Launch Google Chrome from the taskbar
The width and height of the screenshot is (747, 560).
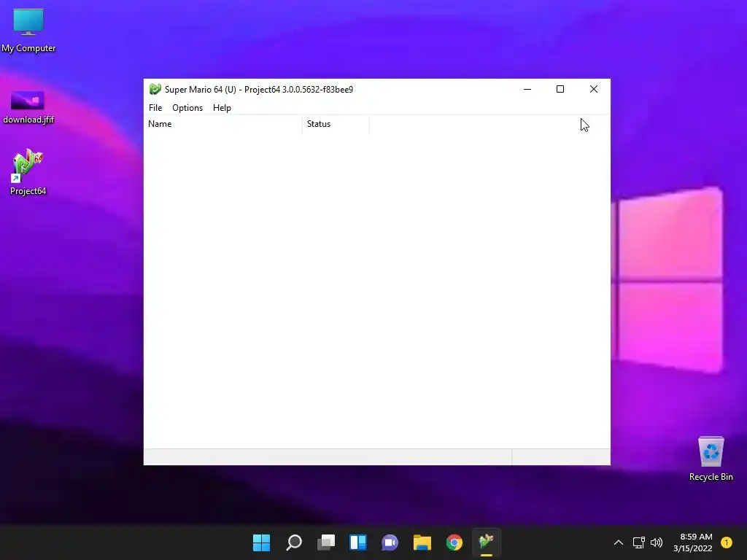[454, 542]
